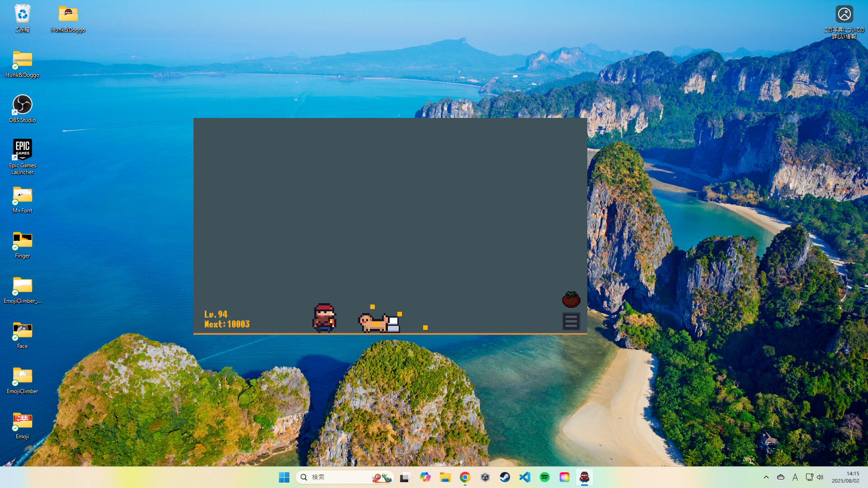Open the Face folder on the desktop
This screenshot has height=488, width=868.
pos(22,330)
